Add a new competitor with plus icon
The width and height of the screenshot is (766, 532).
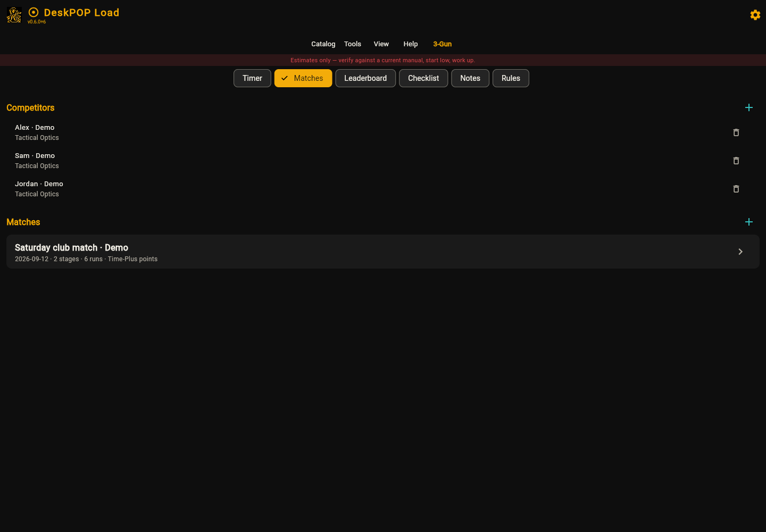[749, 107]
